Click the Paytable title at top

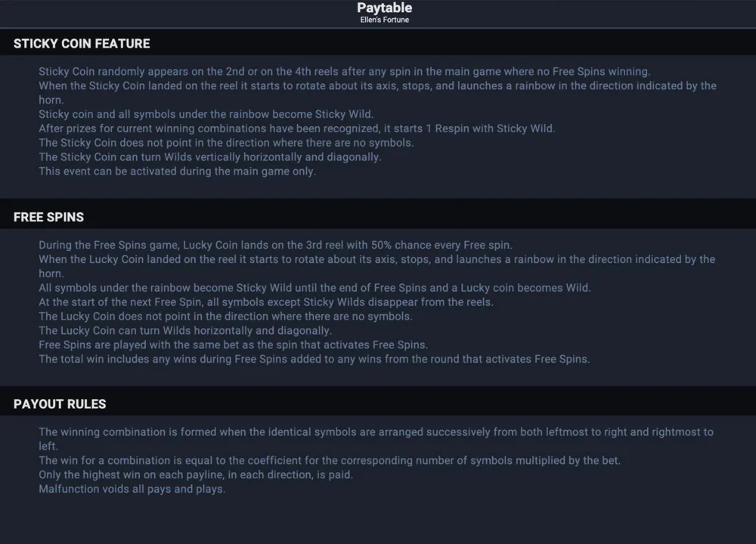coord(384,8)
